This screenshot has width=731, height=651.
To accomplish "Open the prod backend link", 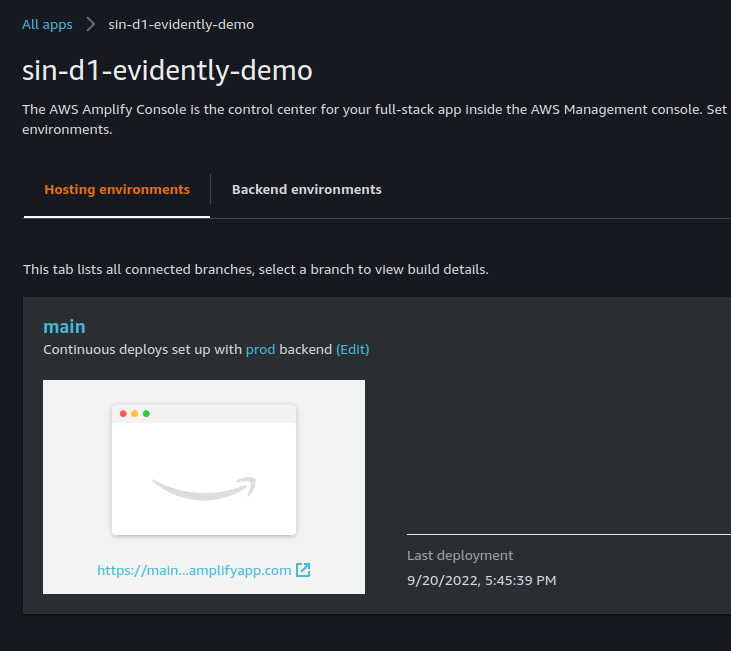I will pos(260,349).
